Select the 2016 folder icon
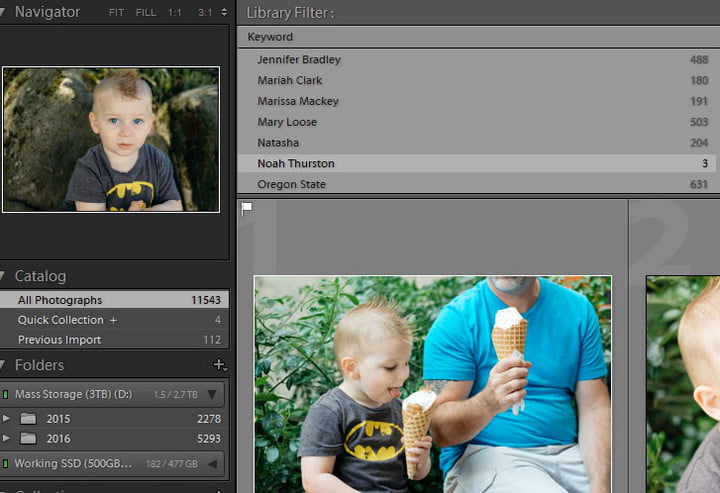Viewport: 720px width, 493px height. [x=28, y=438]
